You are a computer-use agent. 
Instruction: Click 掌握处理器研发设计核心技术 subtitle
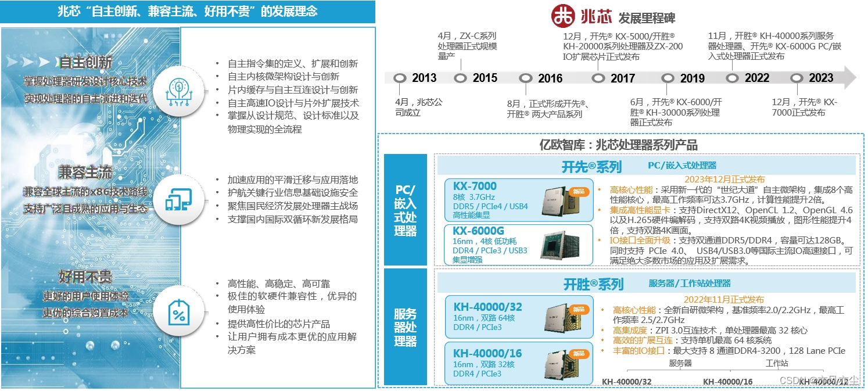coord(85,81)
